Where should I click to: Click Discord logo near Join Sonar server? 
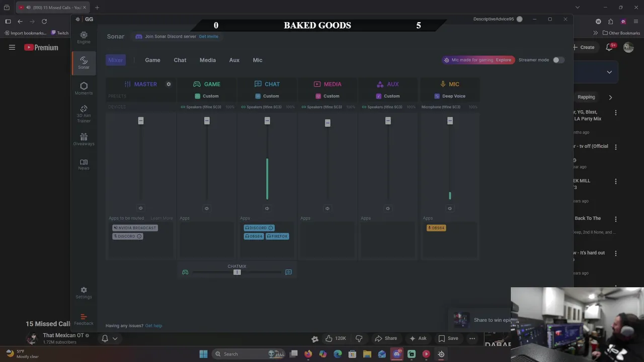139,36
